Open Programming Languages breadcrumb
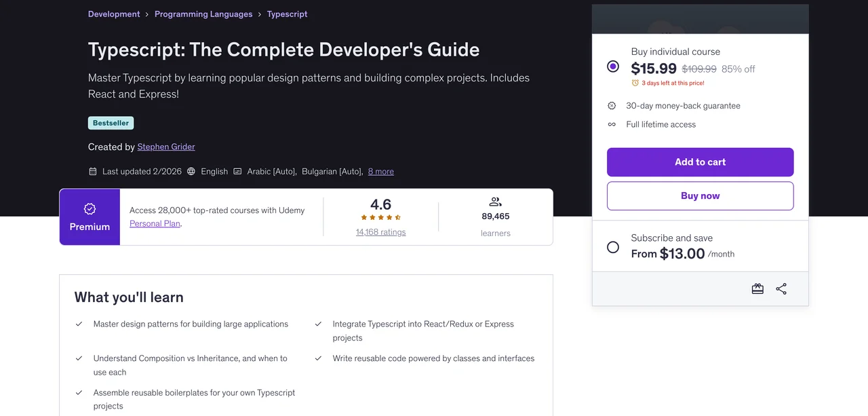 click(203, 14)
